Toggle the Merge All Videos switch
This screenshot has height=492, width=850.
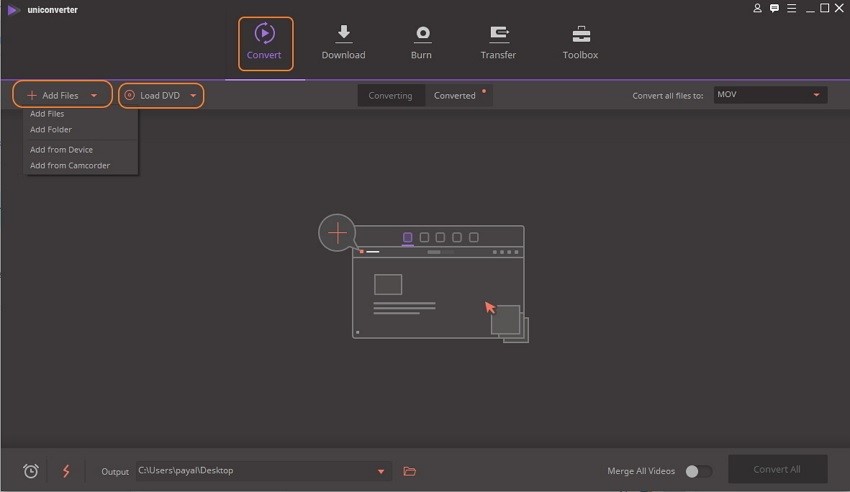coord(698,471)
